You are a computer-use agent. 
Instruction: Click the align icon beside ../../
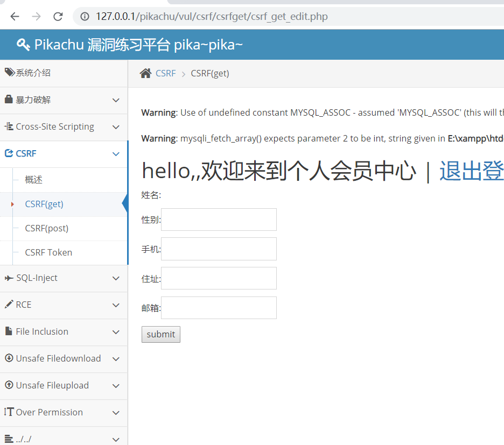tap(9, 439)
